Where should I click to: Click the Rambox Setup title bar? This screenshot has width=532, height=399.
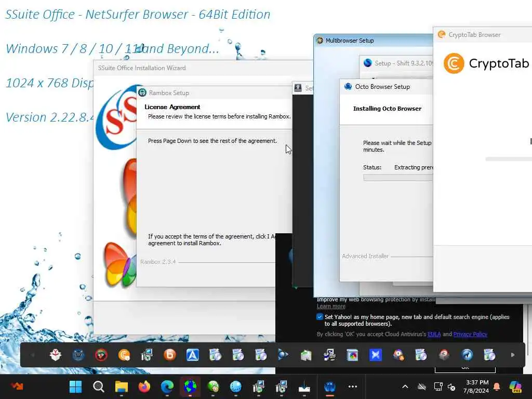point(215,92)
